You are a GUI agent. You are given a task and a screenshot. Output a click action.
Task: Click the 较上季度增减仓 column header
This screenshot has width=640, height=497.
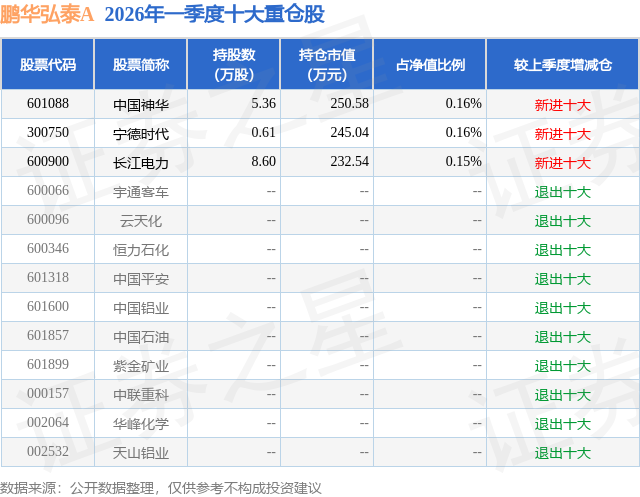[x=563, y=64]
